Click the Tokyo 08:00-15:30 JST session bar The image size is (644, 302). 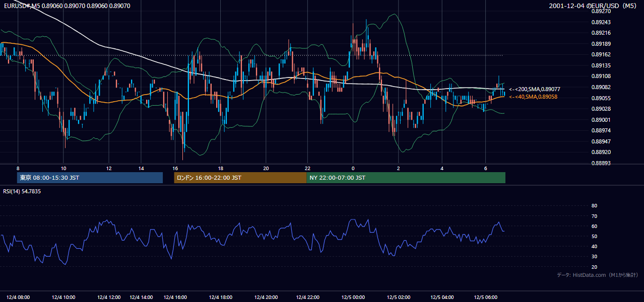click(x=90, y=178)
